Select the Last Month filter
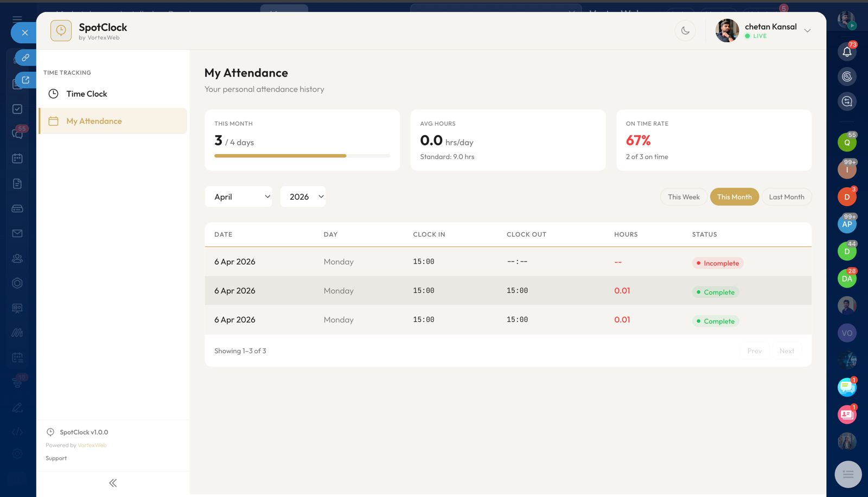The height and width of the screenshot is (497, 868). click(786, 197)
